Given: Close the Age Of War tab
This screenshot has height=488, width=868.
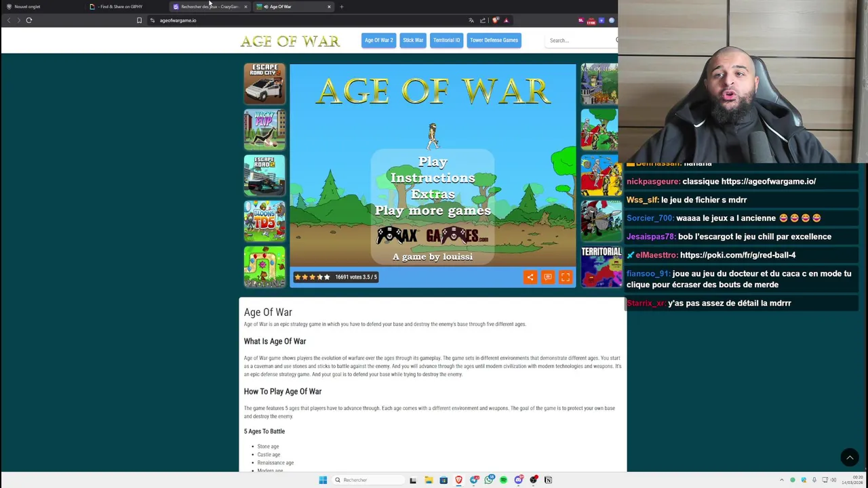Looking at the screenshot, I should (329, 7).
